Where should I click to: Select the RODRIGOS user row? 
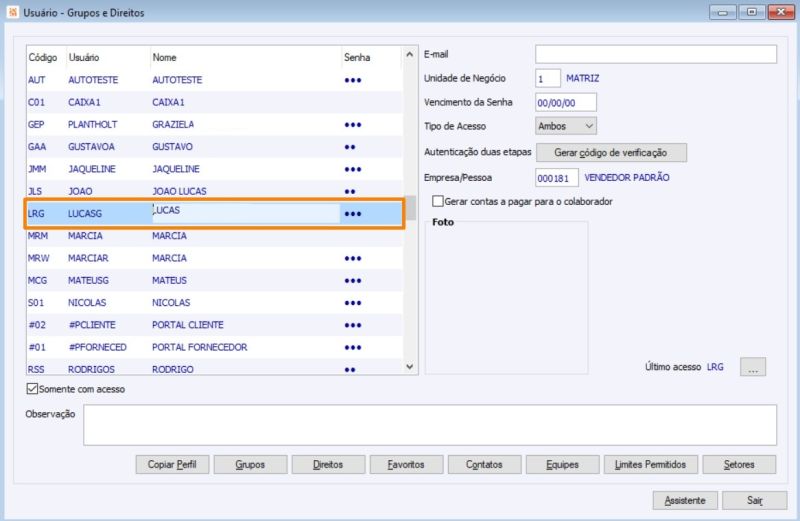pos(215,368)
